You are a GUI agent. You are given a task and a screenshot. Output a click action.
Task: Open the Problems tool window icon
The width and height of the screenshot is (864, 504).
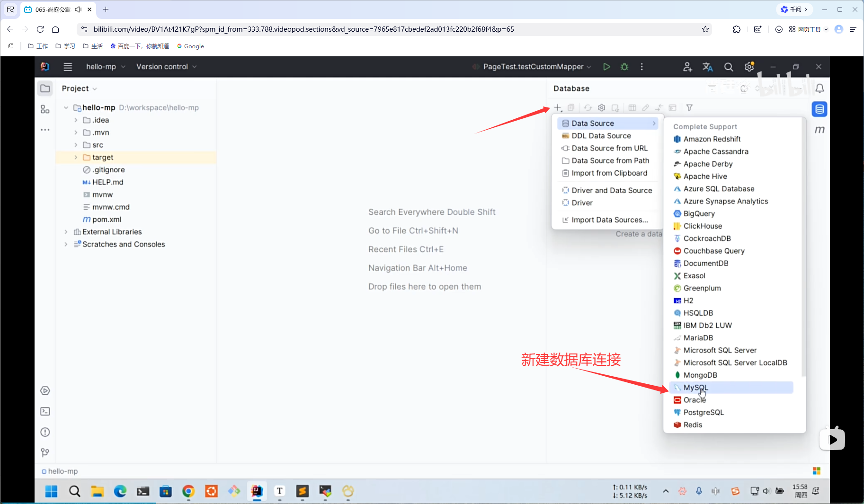[x=45, y=432]
